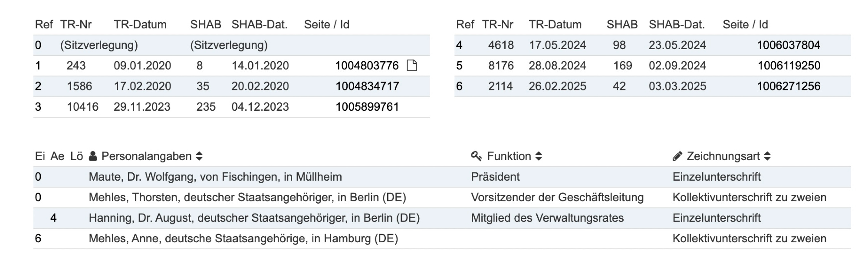Open SHAB entry 1006119250
This screenshot has height=274, width=868.
(789, 66)
